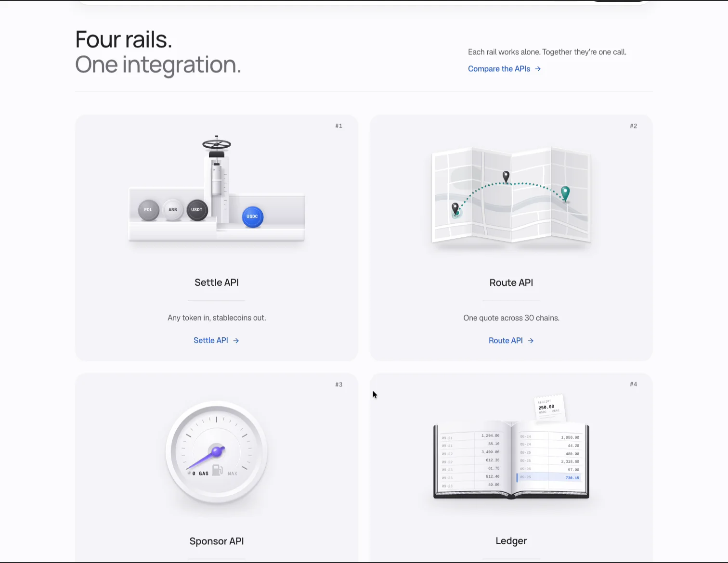
Task: Click the black map pin at arc top
Action: coord(506,177)
